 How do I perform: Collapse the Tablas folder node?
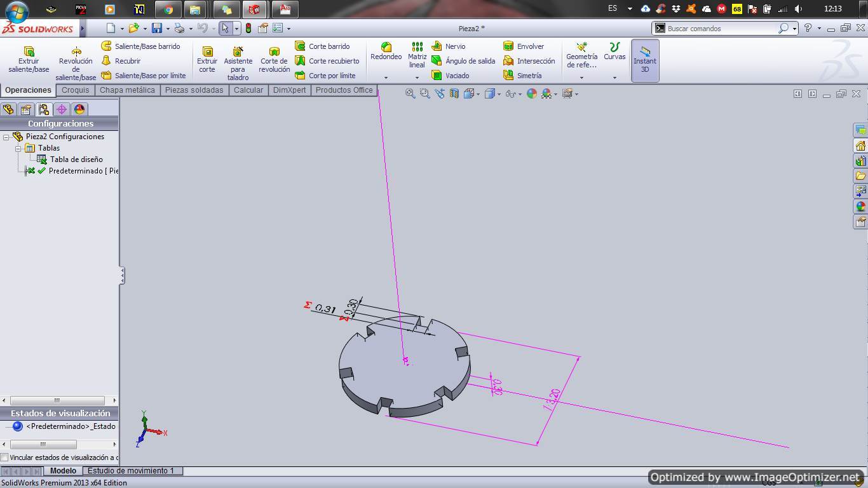pos(18,148)
